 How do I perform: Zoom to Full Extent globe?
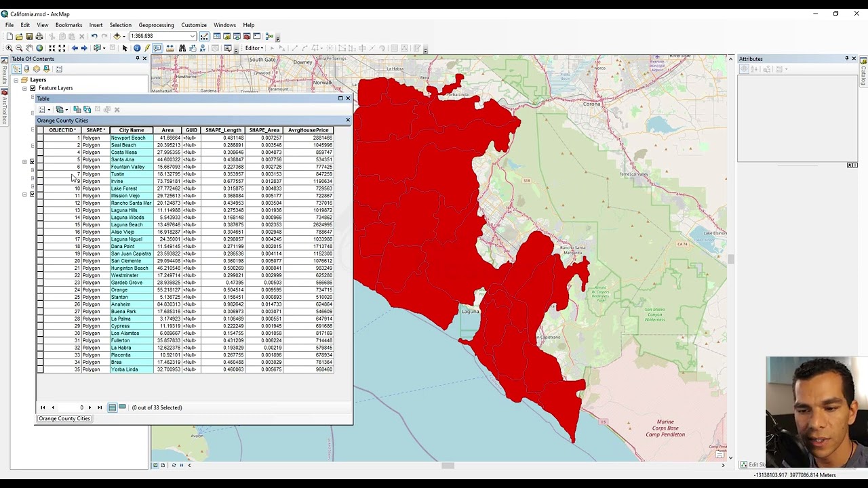tap(39, 48)
